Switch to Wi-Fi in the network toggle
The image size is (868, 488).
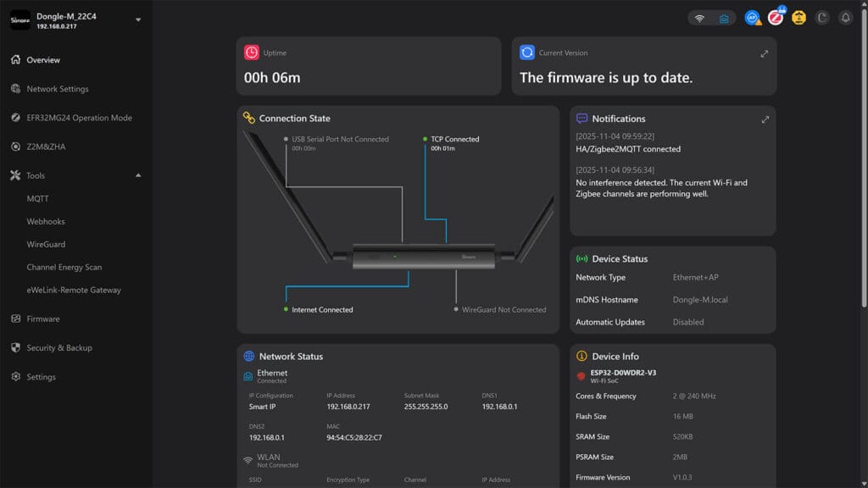[700, 18]
